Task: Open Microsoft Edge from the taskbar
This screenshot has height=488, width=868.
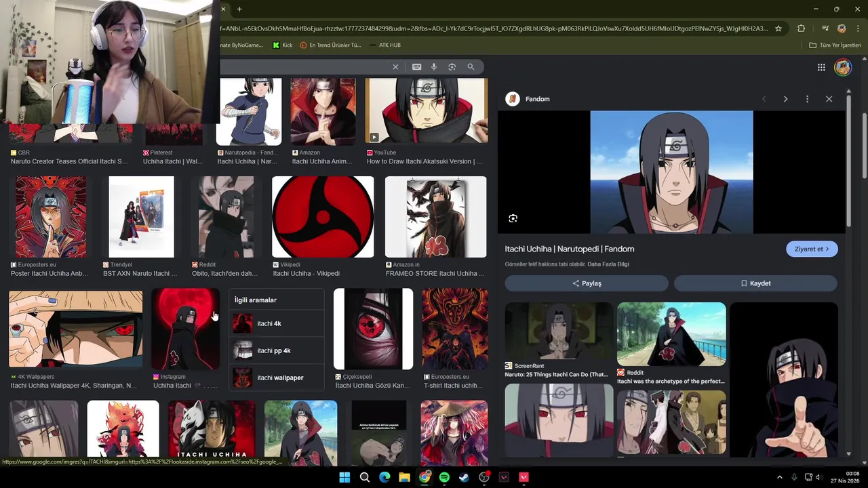Action: click(384, 477)
